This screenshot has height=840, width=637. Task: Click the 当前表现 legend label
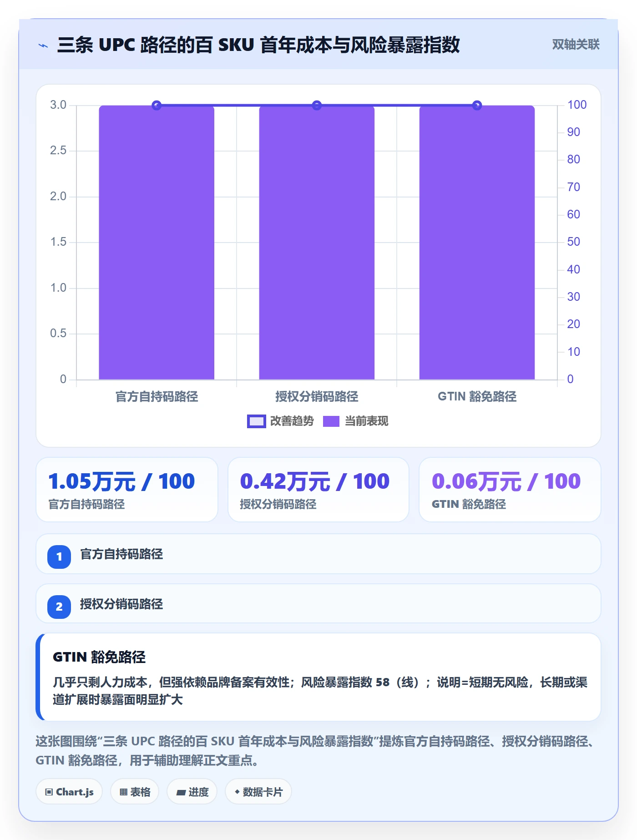[367, 421]
